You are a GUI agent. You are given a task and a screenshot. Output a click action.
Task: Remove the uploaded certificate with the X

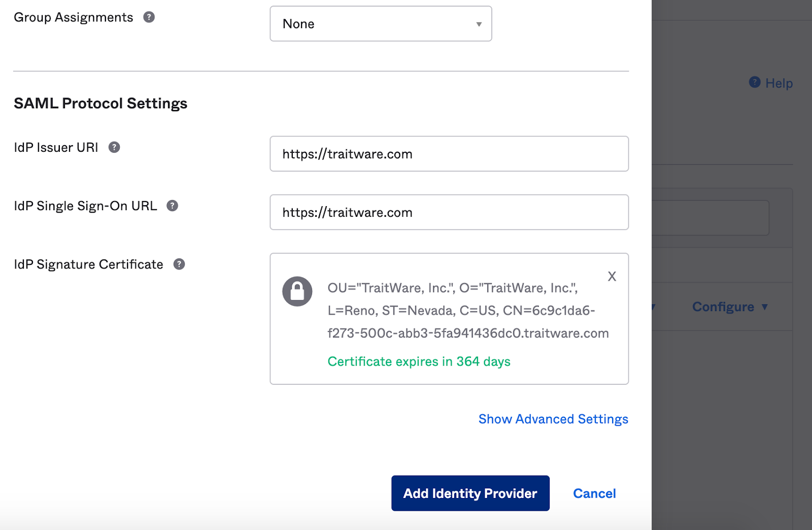(612, 276)
